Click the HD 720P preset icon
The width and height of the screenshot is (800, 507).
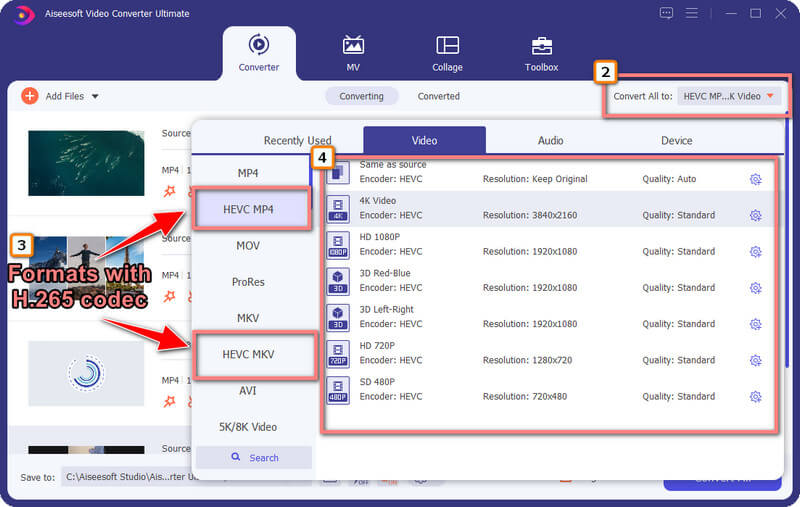click(338, 353)
